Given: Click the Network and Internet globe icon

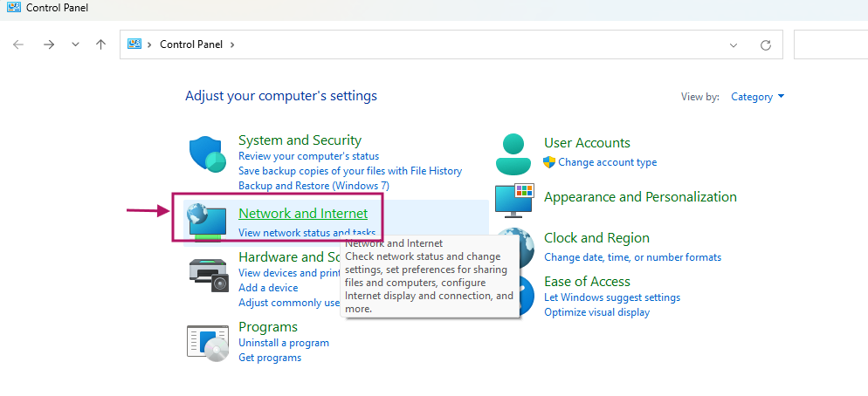Looking at the screenshot, I should (x=207, y=221).
